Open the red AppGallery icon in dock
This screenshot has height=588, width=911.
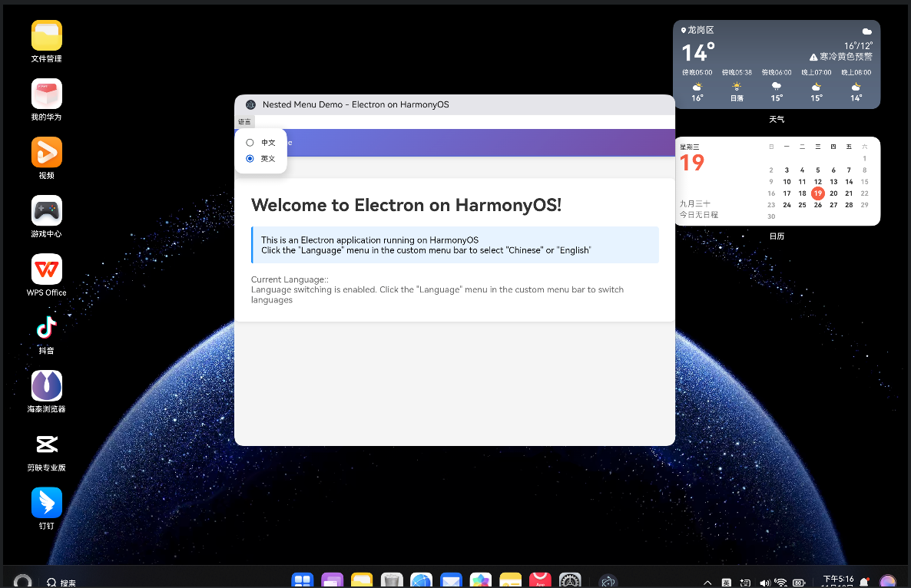click(540, 580)
